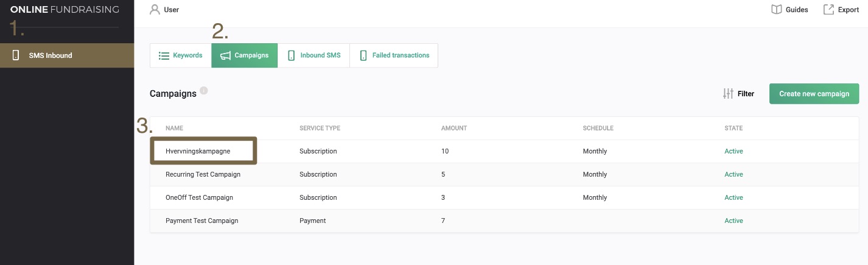The image size is (868, 265).
Task: Click the User name label
Action: coord(172,10)
